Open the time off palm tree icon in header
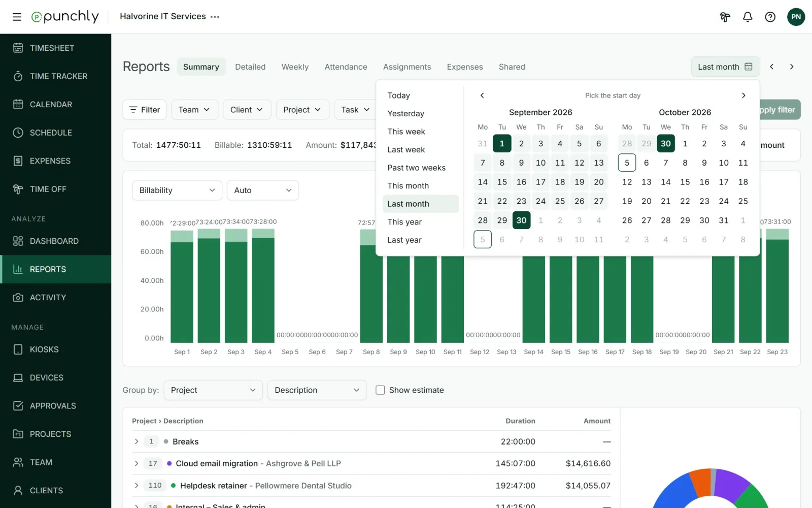Image resolution: width=812 pixels, height=508 pixels. coord(725,17)
